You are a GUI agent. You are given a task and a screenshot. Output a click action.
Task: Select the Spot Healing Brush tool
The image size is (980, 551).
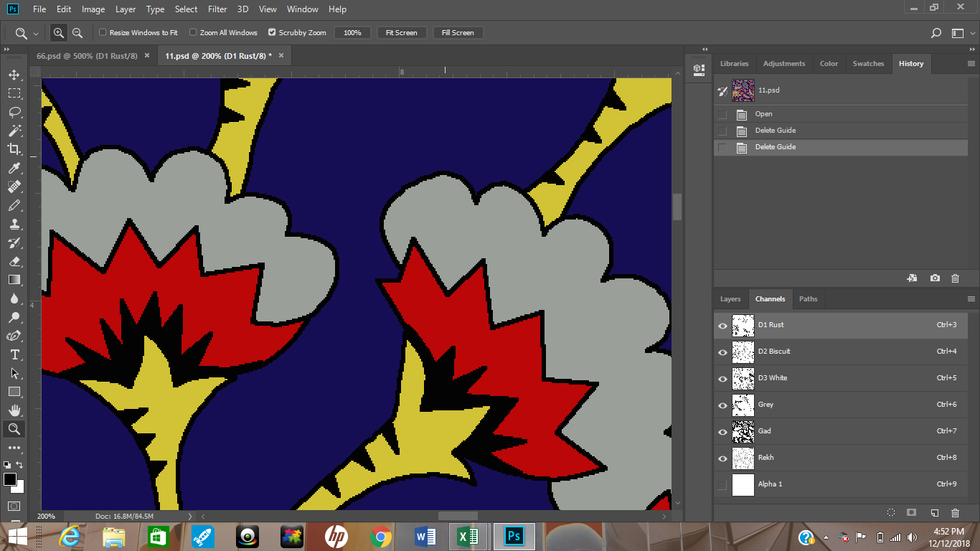pyautogui.click(x=14, y=187)
